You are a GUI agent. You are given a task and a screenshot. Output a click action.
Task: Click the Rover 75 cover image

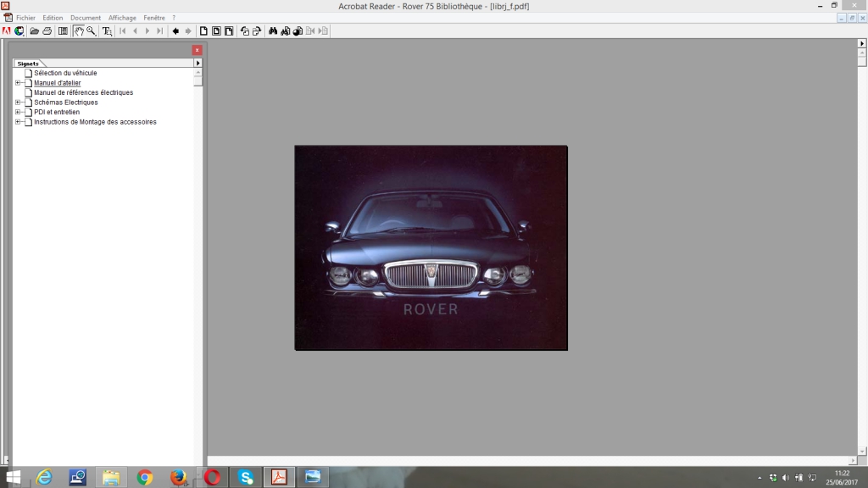(431, 248)
